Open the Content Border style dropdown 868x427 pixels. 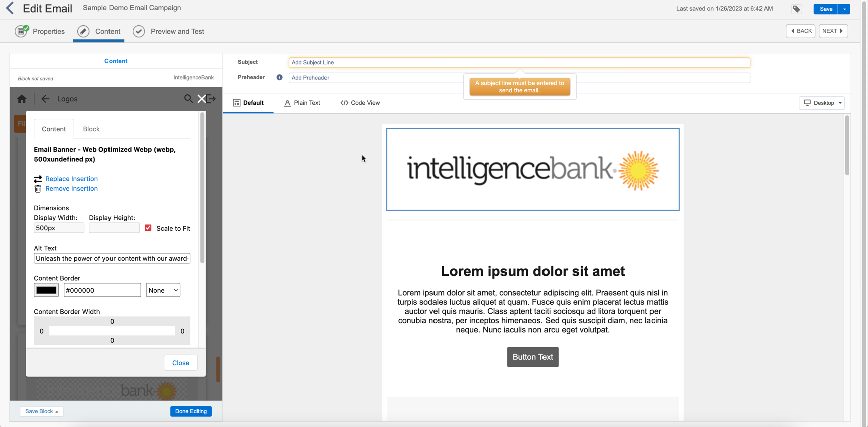[x=163, y=290]
